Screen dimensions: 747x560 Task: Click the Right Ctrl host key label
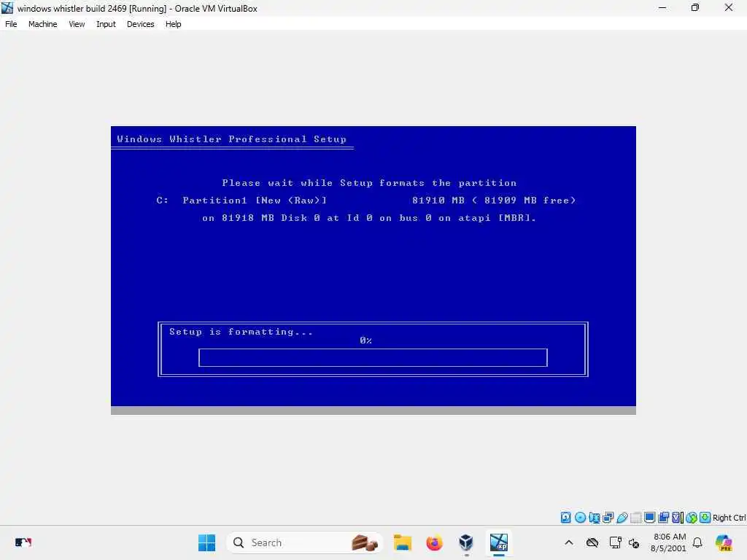coord(729,518)
